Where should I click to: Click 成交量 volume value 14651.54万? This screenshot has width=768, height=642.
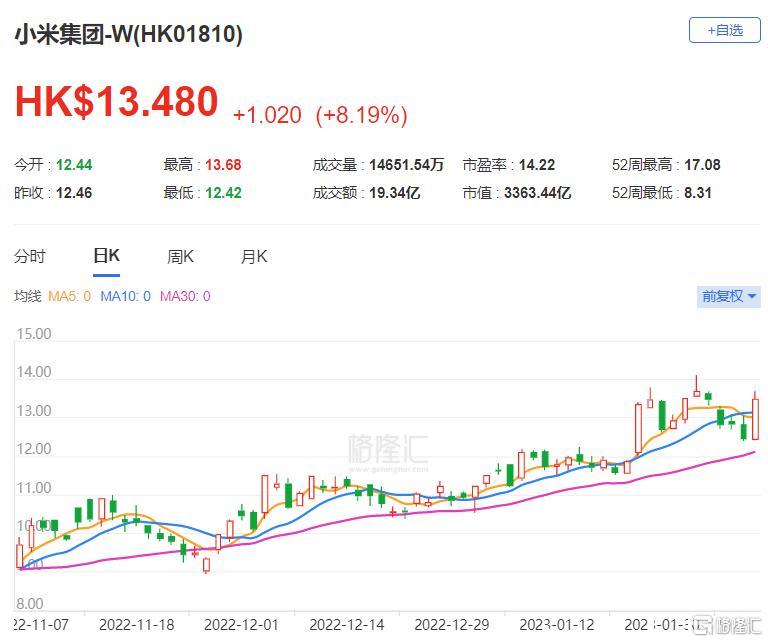click(407, 165)
